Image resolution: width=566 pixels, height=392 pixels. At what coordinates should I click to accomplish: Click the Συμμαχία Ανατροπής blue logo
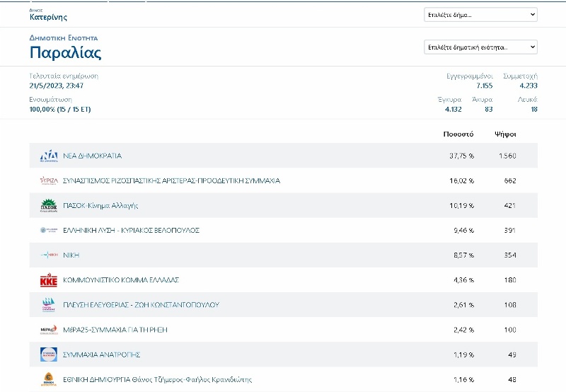click(49, 354)
